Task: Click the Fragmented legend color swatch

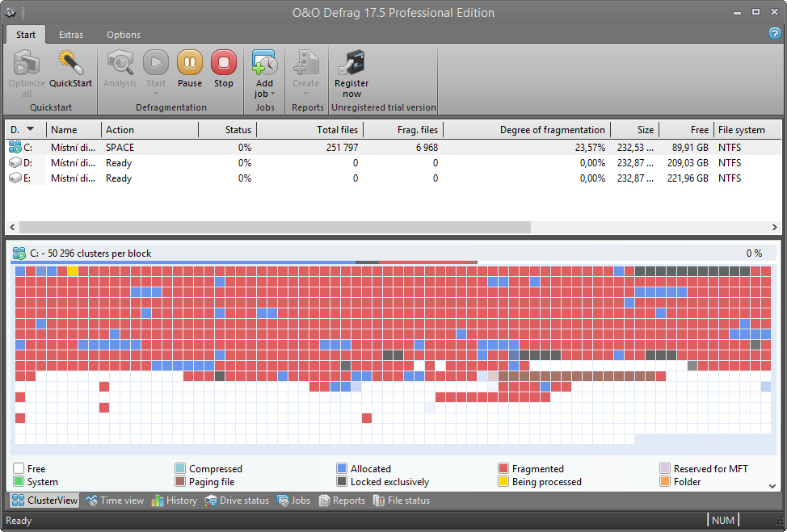Action: coord(503,468)
